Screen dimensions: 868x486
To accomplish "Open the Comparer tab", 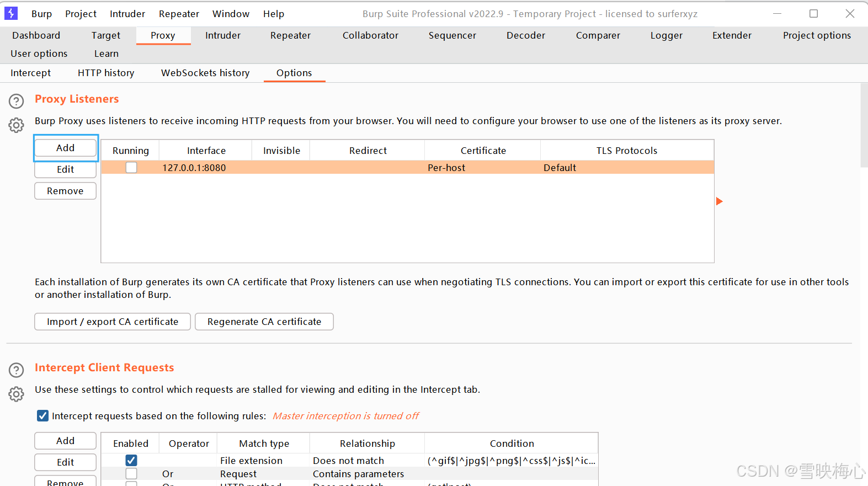I will (598, 35).
